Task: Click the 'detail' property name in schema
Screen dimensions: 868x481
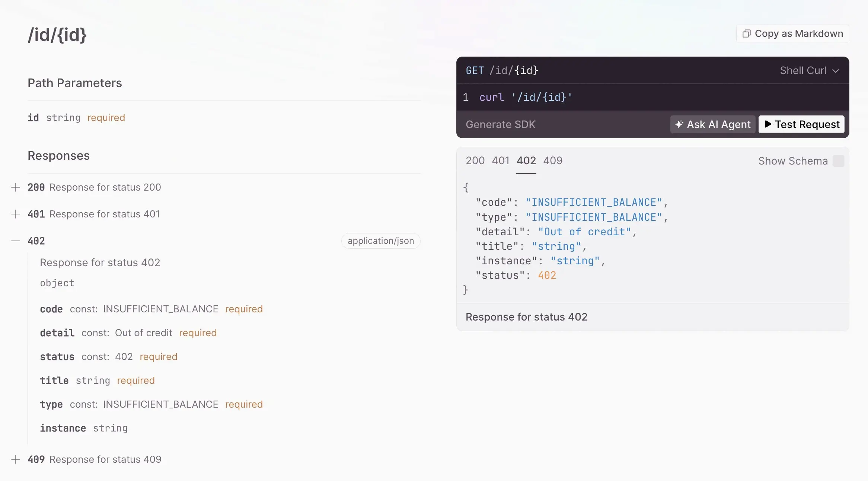Action: [57, 333]
